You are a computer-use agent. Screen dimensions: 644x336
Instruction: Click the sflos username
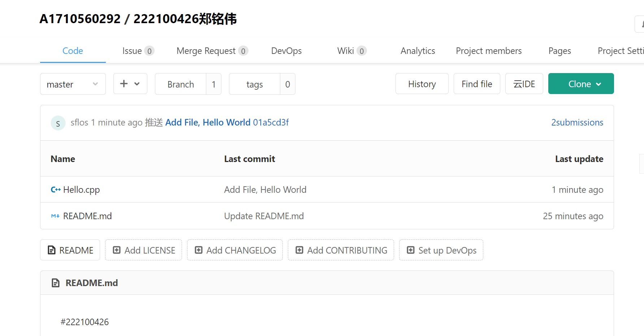(79, 123)
